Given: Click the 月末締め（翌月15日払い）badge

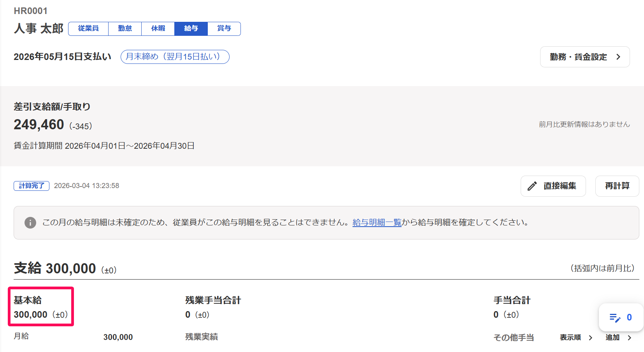Looking at the screenshot, I should [175, 57].
